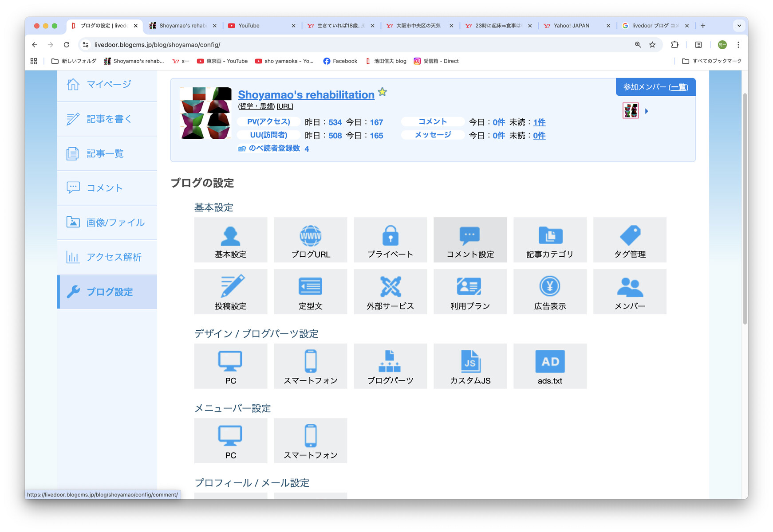Viewport: 773px width, 532px height.
Task: Expand the member list with the small arrow
Action: [x=647, y=111]
